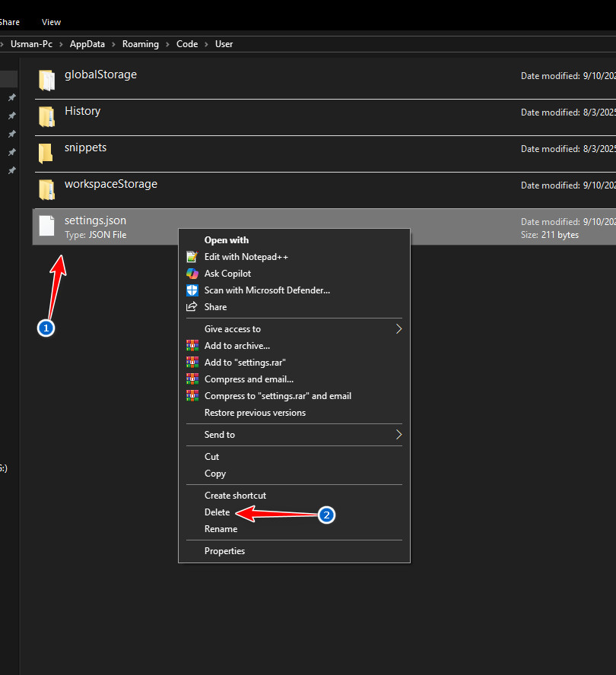Click WinRAR icon beside Add to "settings.rar"
The height and width of the screenshot is (675, 616).
(x=192, y=363)
